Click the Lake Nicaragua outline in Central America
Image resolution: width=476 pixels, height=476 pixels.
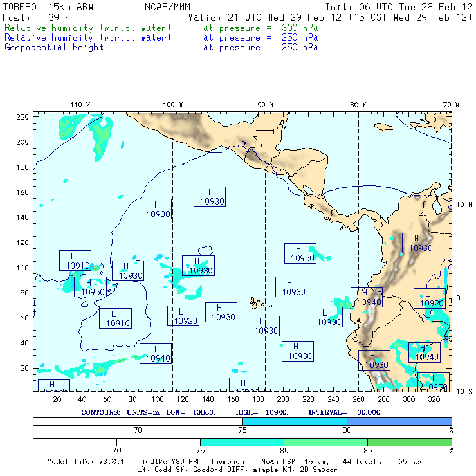[308, 190]
